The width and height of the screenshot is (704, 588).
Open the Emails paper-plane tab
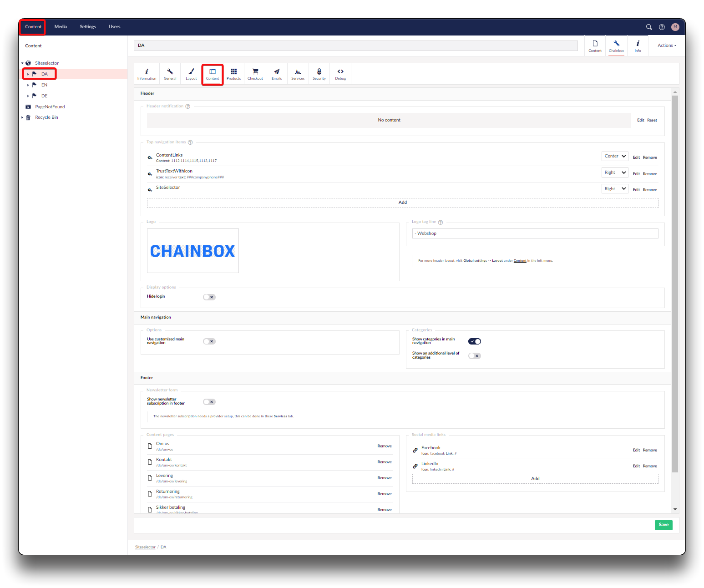pyautogui.click(x=276, y=74)
